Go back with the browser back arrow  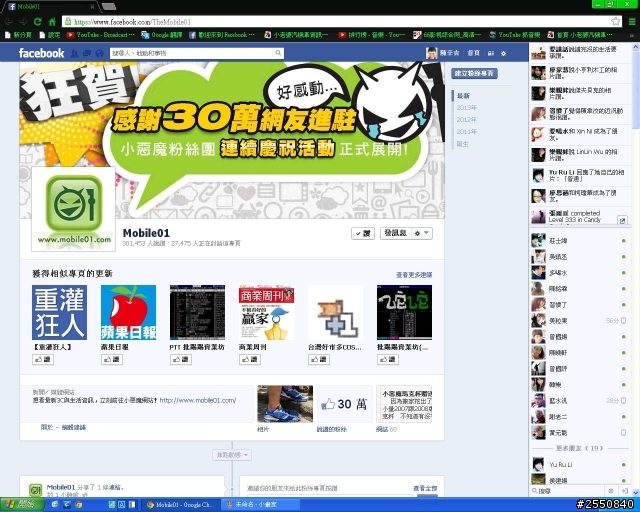[9, 22]
